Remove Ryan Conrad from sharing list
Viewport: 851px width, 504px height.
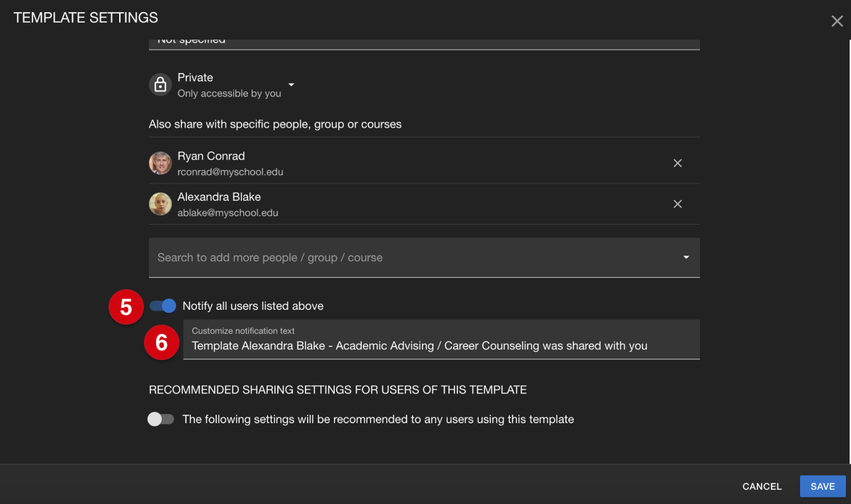[x=677, y=163]
